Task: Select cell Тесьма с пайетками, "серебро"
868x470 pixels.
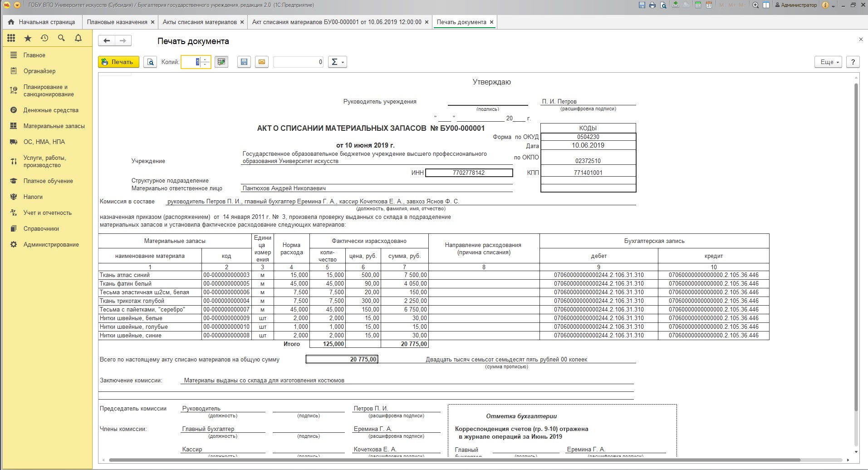Action: pyautogui.click(x=150, y=309)
